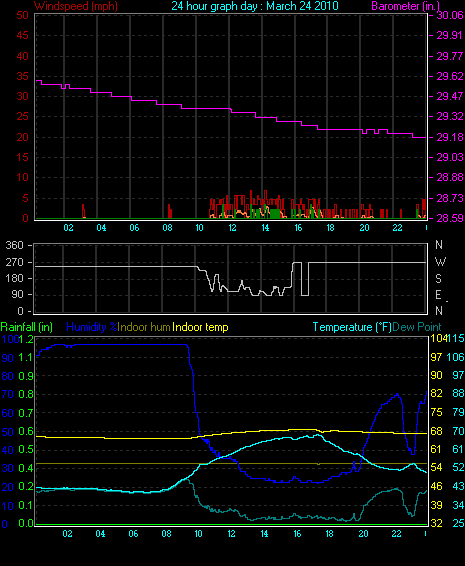
Task: Click windspeed axis label 50
Action: coord(22,15)
